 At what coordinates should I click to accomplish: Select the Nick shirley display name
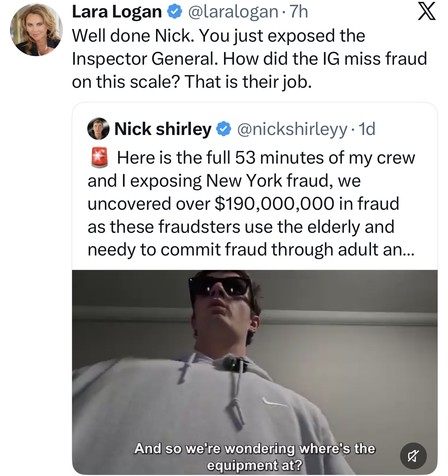tap(163, 129)
